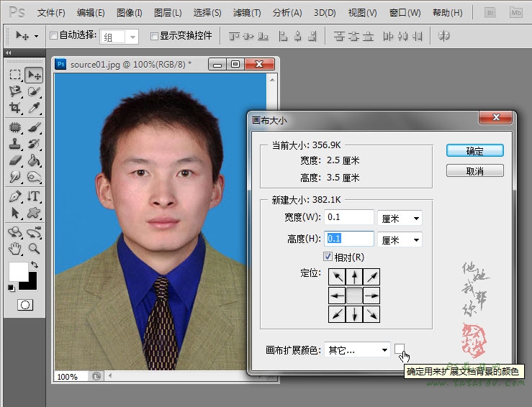The height and width of the screenshot is (407, 532).
Task: Select the Spot Healing Brush tool
Action: click(15, 127)
